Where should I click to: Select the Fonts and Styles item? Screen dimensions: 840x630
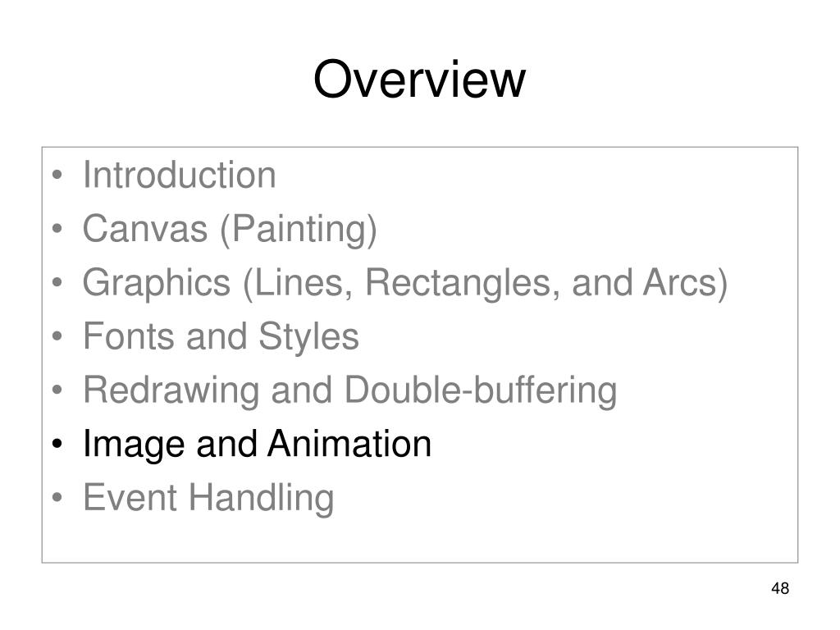pos(221,337)
